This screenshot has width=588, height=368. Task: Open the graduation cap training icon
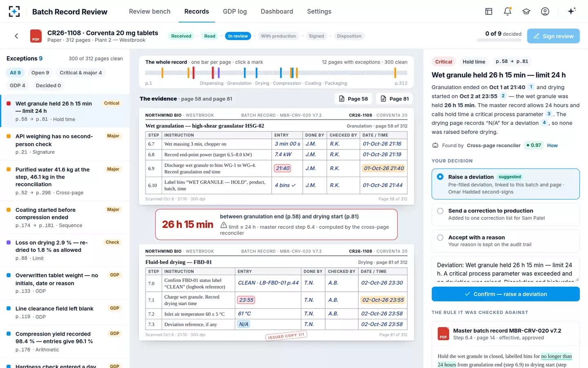(x=526, y=11)
